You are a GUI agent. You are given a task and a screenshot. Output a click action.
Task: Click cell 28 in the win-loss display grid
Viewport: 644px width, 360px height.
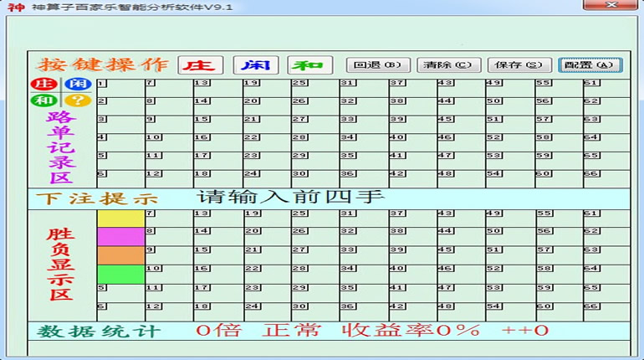point(315,275)
